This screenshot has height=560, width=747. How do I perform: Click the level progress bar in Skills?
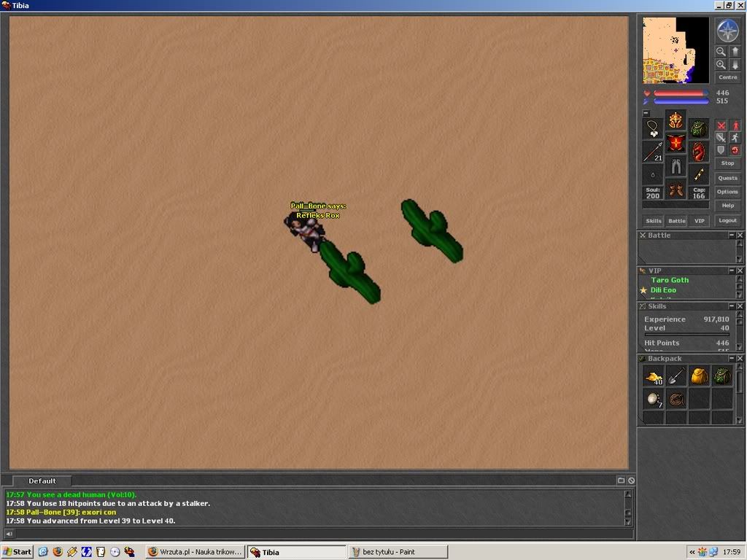pyautogui.click(x=687, y=335)
